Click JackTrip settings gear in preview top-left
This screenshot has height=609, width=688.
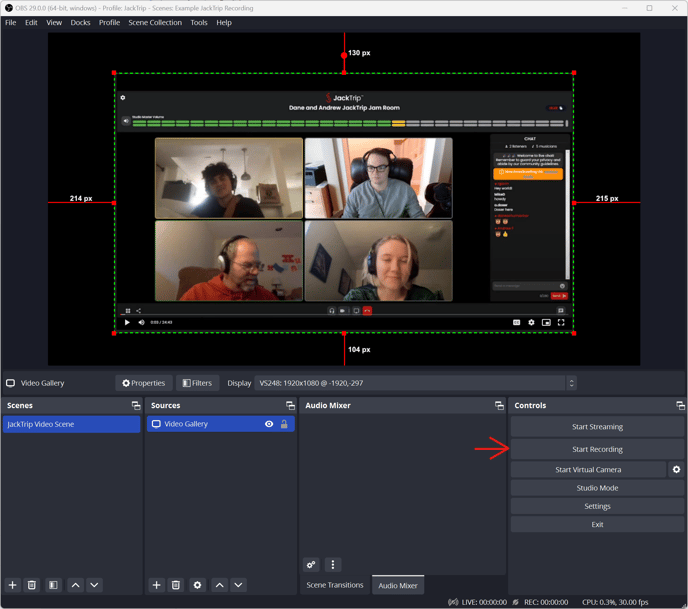pos(123,98)
